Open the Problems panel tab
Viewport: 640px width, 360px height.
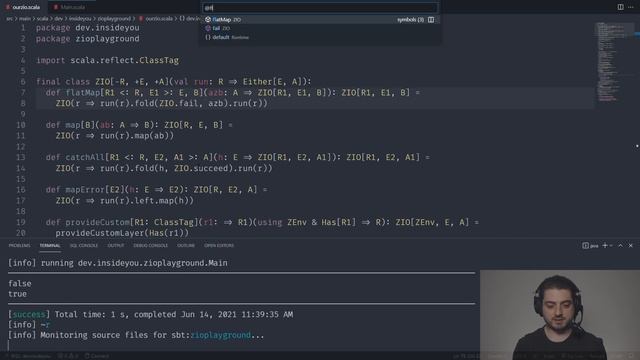[20, 245]
